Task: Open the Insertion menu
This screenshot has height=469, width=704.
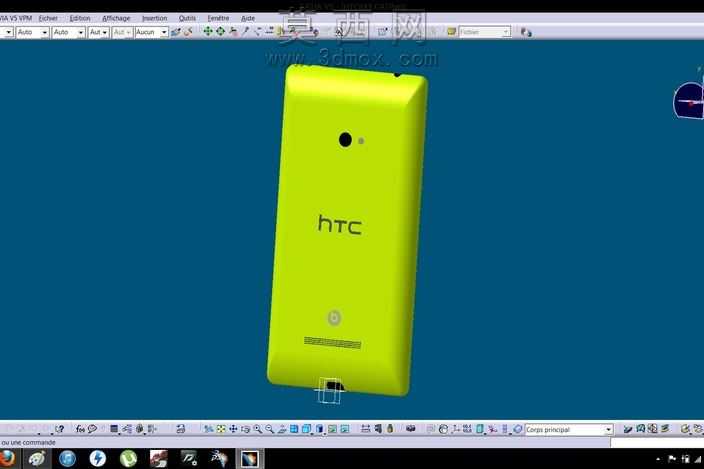Action: (x=154, y=18)
